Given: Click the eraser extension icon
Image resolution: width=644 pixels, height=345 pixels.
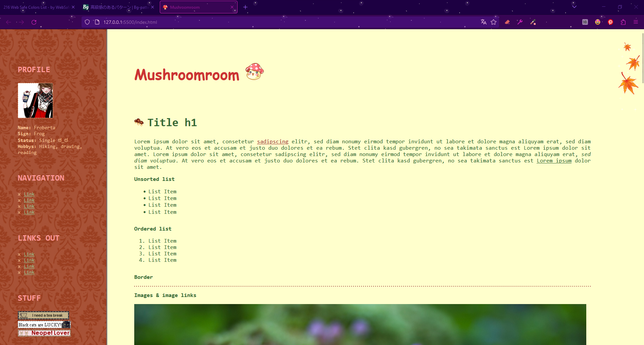Looking at the screenshot, I should (507, 22).
